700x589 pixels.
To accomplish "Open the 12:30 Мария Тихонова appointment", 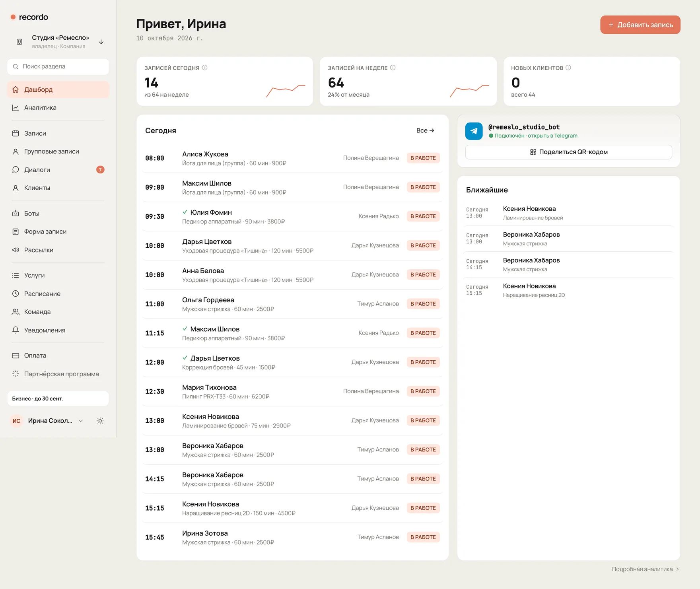I will tap(292, 392).
